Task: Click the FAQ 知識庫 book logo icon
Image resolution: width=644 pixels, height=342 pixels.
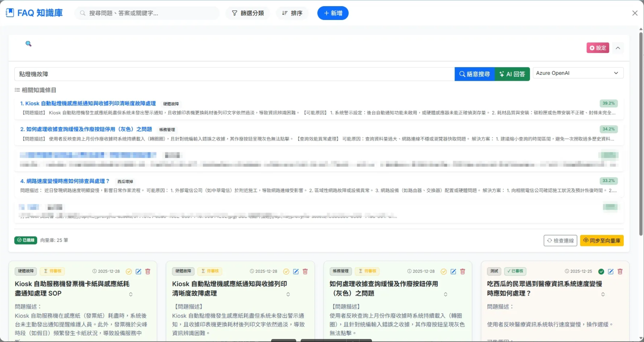Action: tap(10, 13)
